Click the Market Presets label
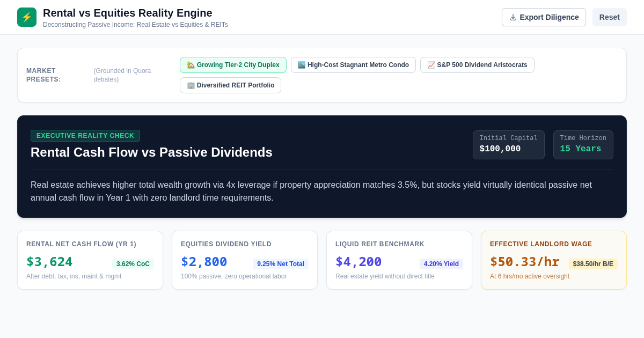644x338 pixels. [x=43, y=75]
